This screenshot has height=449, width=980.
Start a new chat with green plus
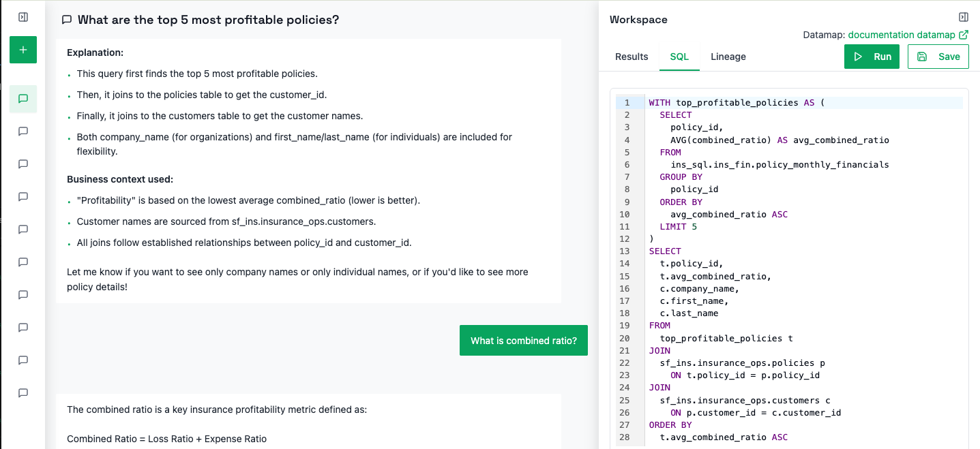click(23, 50)
